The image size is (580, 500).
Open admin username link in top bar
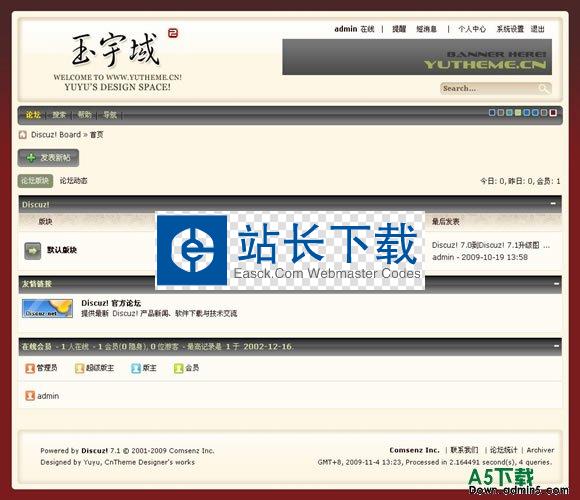(345, 29)
